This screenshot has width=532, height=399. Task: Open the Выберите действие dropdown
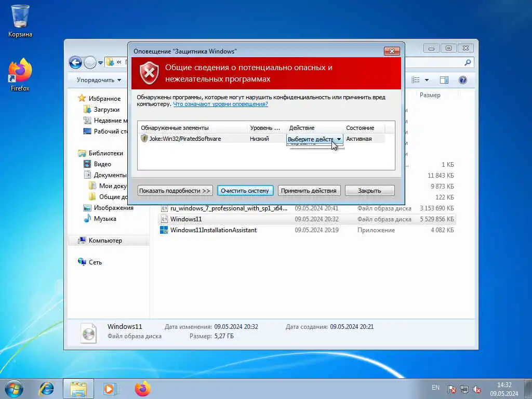click(x=314, y=139)
